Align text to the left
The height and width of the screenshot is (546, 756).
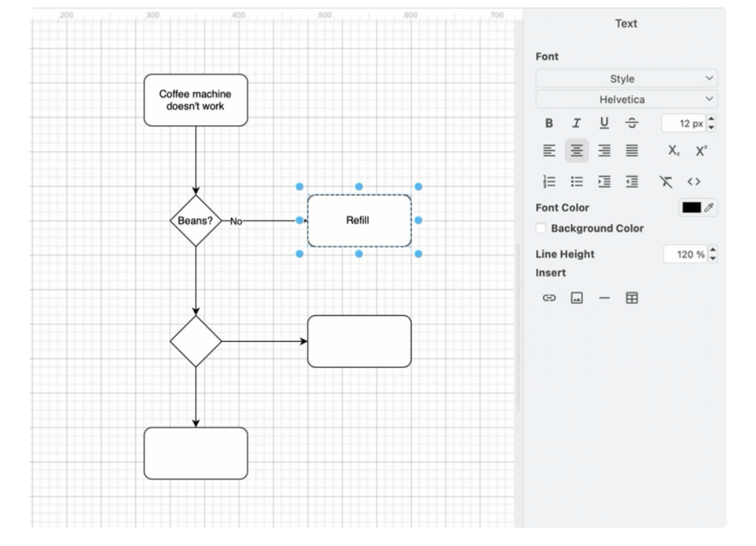pos(549,150)
